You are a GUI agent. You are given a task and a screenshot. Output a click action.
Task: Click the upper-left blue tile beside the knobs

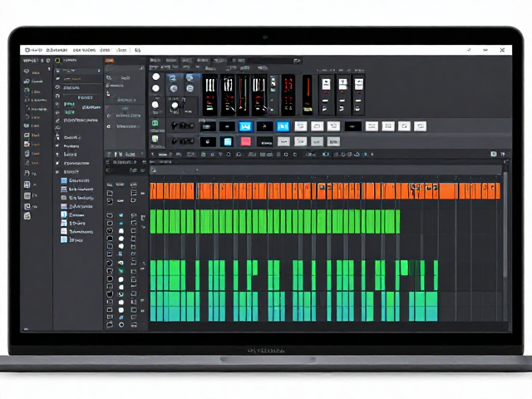pos(173,78)
